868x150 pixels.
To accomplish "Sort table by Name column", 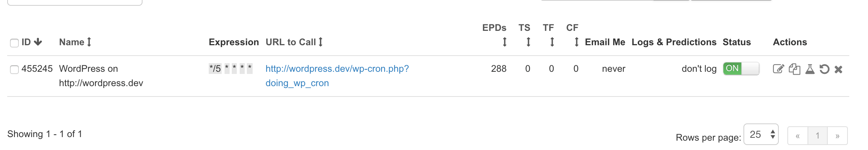I will pos(89,42).
